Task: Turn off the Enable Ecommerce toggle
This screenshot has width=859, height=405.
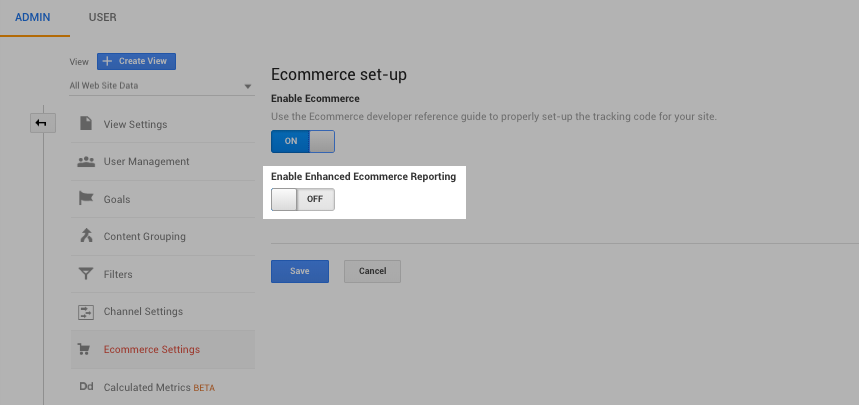Action: click(303, 141)
